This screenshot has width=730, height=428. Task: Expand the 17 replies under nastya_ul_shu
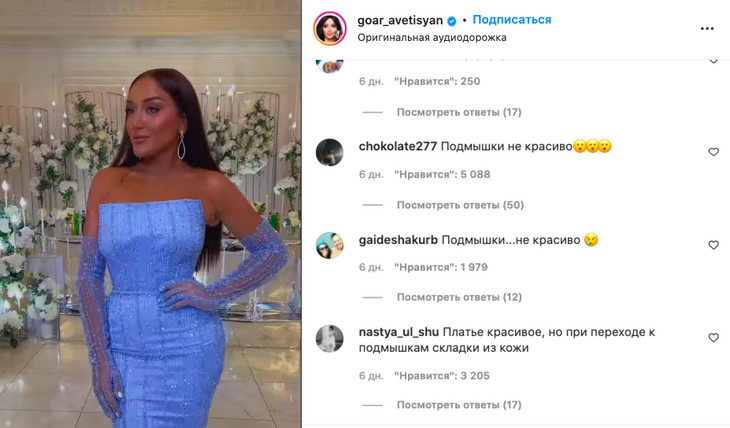[x=459, y=405]
